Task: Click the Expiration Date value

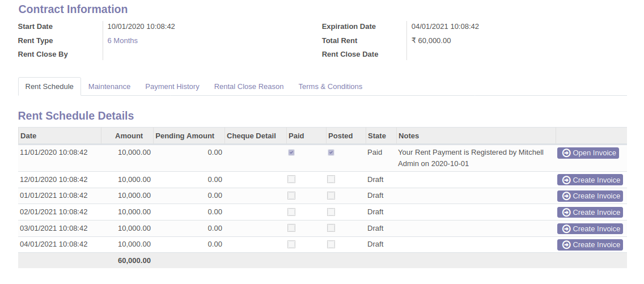Action: coord(445,27)
